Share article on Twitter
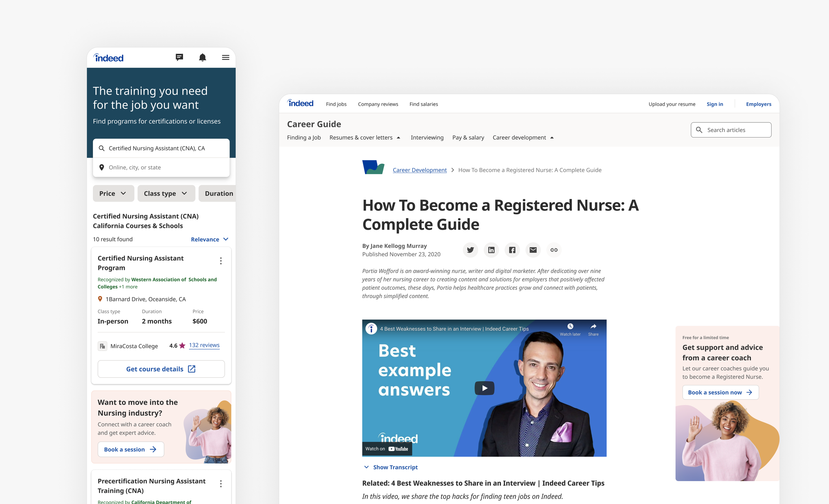829x504 pixels. point(470,250)
